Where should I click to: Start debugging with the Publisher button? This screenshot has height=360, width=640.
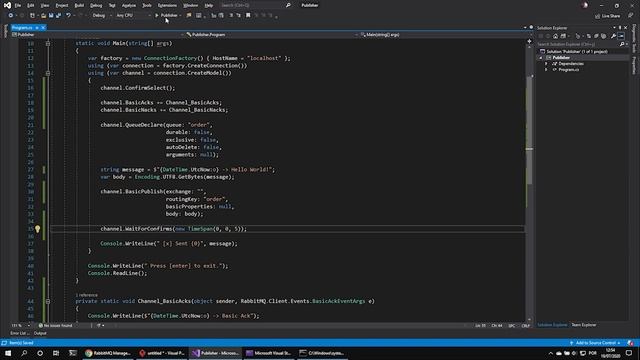[x=166, y=16]
